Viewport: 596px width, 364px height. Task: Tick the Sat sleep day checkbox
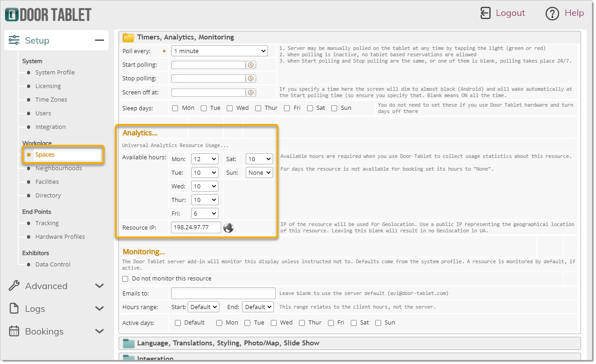(310, 108)
